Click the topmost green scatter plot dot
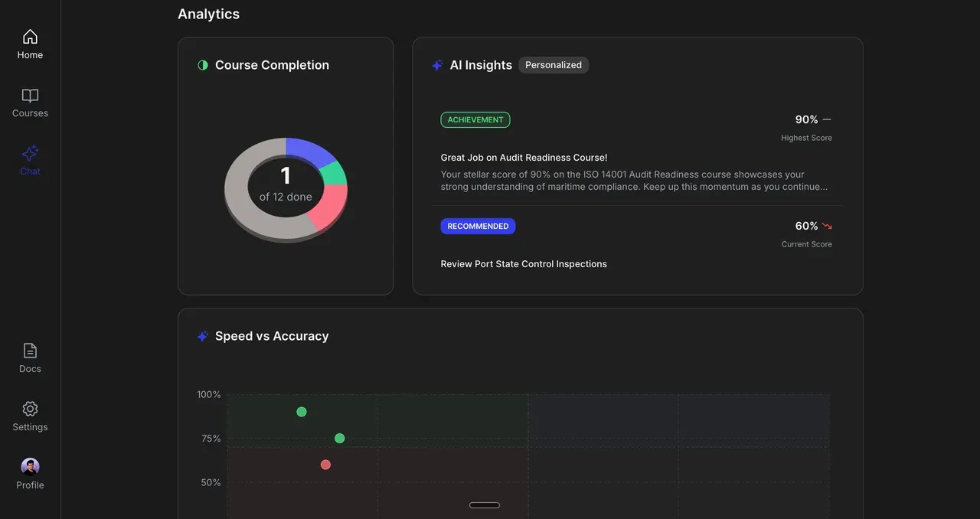This screenshot has width=980, height=519. click(302, 412)
